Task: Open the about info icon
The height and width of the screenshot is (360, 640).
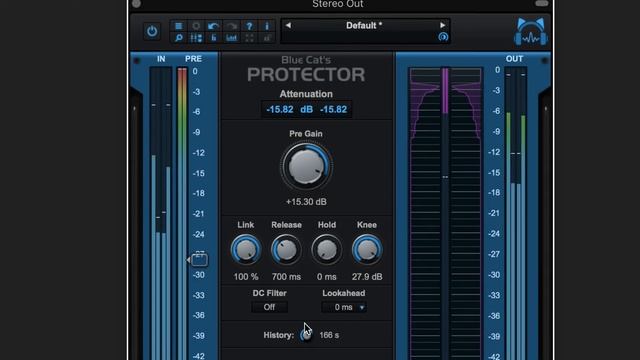Action: pyautogui.click(x=267, y=26)
